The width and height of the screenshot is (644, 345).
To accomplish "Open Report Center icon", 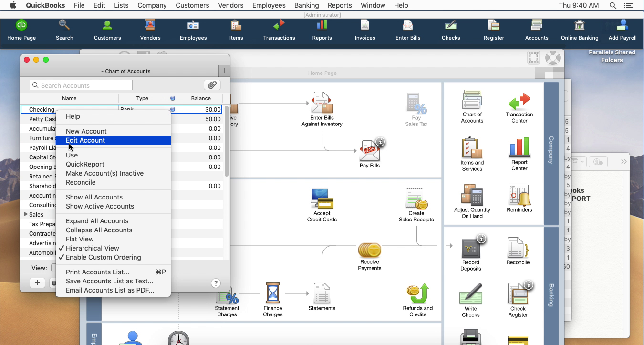I will click(519, 154).
